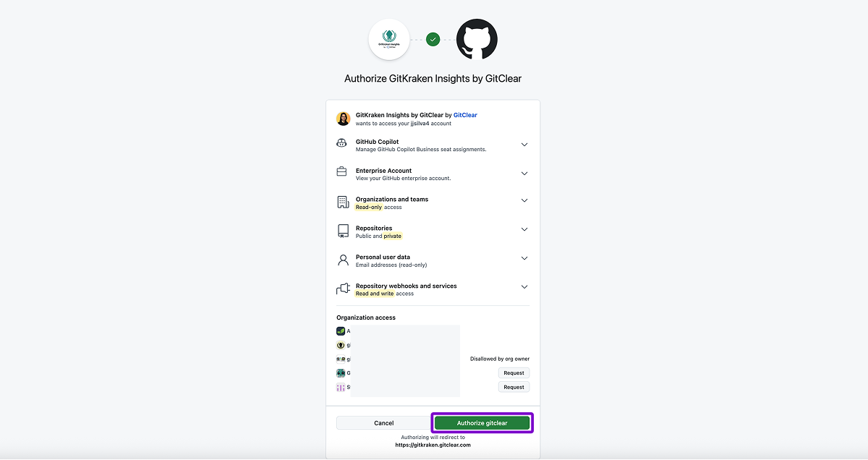Expand Repository webhooks and services chevron
The image size is (868, 460).
click(x=524, y=287)
